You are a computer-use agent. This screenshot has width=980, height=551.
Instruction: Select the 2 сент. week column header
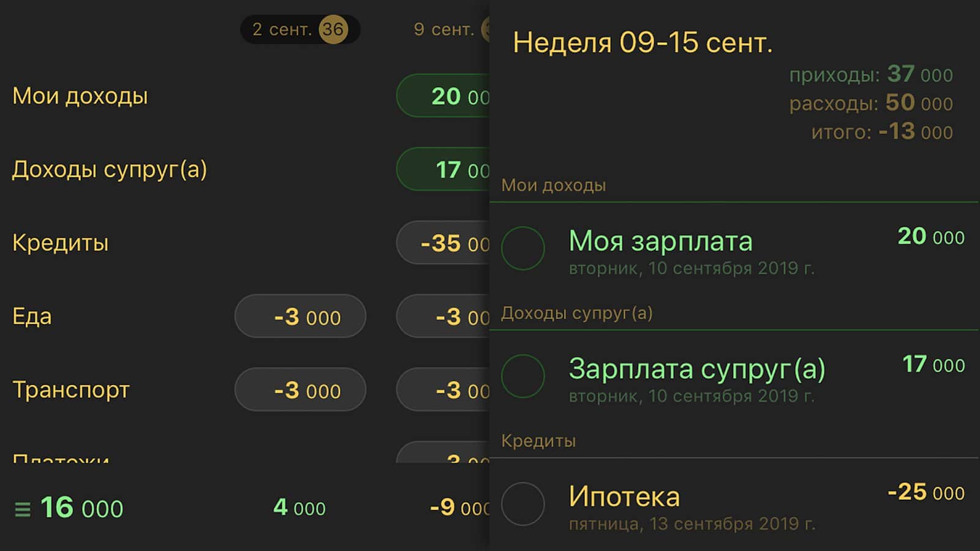(282, 29)
